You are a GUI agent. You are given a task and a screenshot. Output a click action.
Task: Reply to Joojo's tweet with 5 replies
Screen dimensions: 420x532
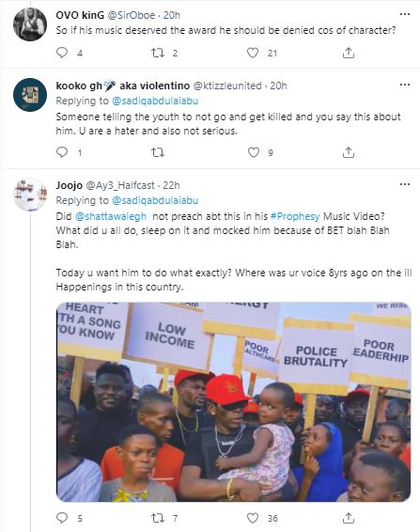pyautogui.click(x=62, y=518)
